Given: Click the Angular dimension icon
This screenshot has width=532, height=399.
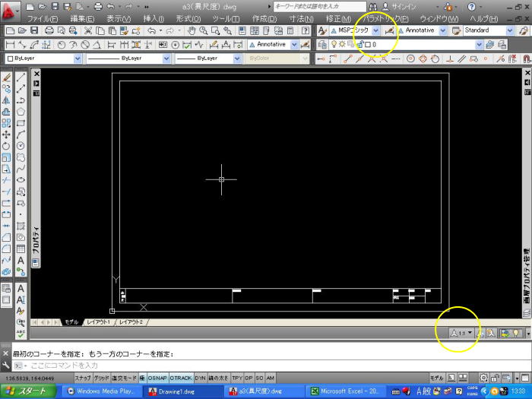Looking at the screenshot, I should point(97,44).
